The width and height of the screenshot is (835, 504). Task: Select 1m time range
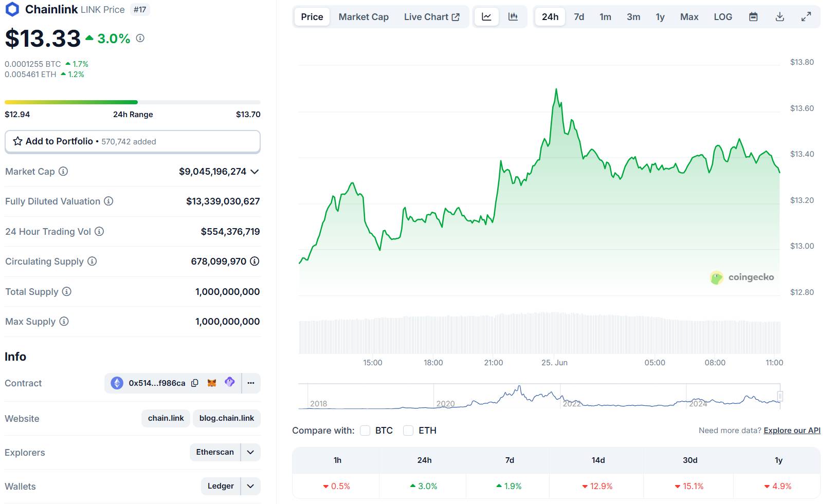605,16
